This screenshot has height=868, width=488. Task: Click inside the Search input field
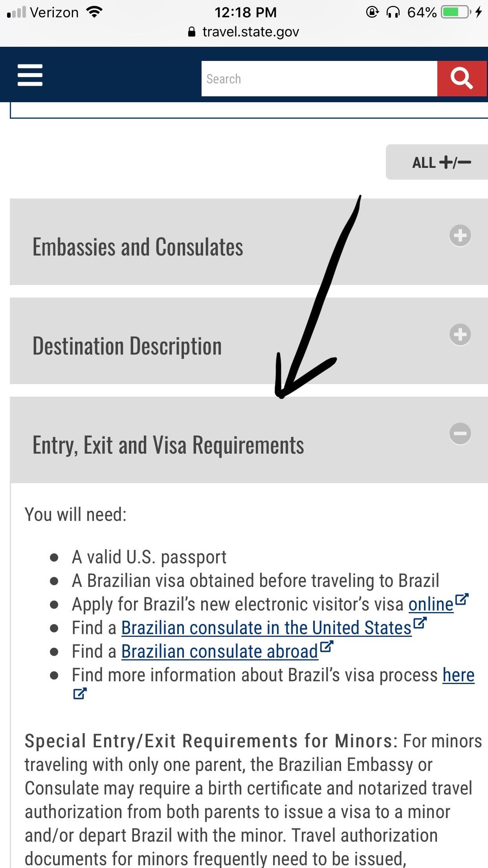pyautogui.click(x=319, y=78)
